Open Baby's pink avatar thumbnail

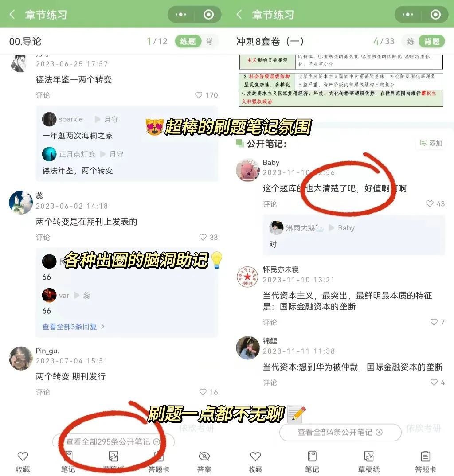(x=248, y=170)
